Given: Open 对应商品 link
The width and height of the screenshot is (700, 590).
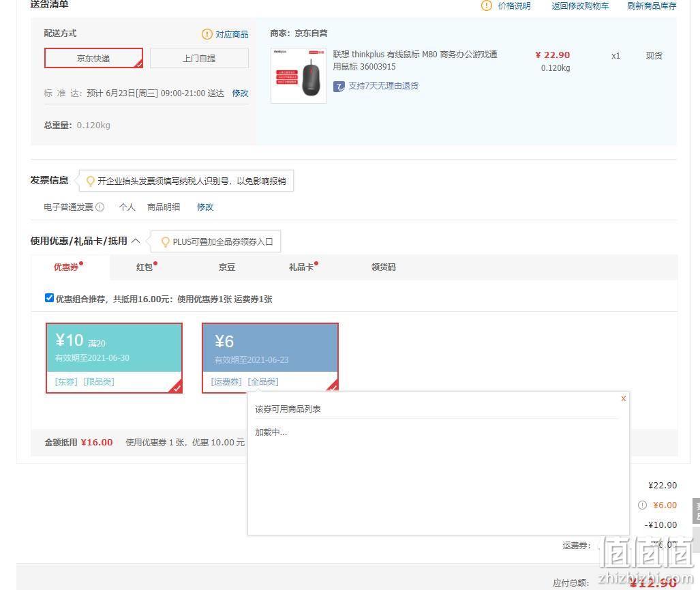Looking at the screenshot, I should pyautogui.click(x=232, y=34).
